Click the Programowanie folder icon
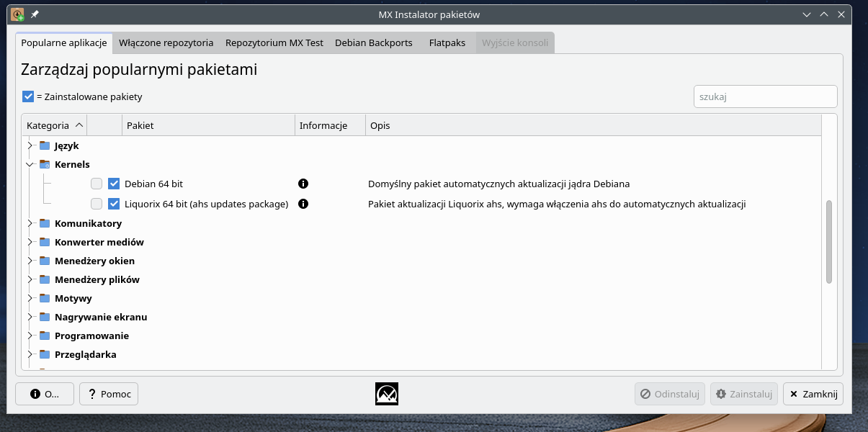Image resolution: width=868 pixels, height=432 pixels. [x=45, y=336]
